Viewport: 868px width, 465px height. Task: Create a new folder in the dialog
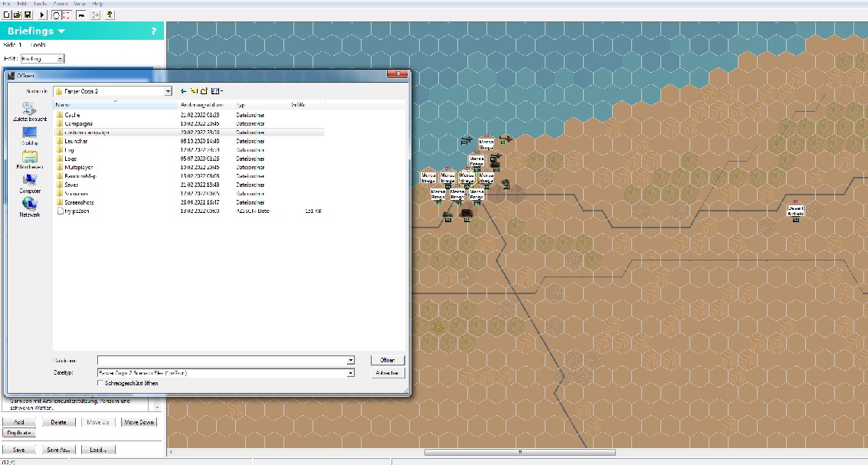pos(204,91)
